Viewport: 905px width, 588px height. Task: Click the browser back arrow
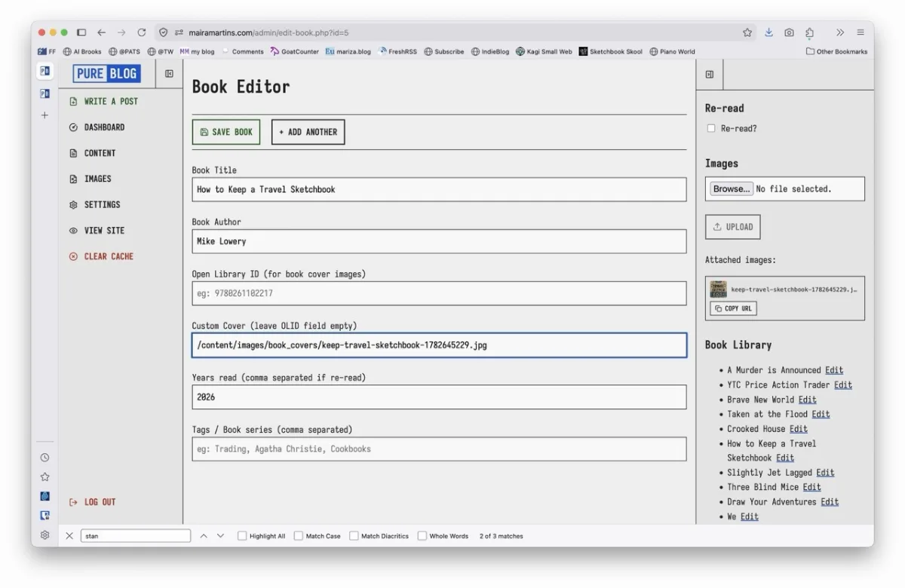pos(102,32)
